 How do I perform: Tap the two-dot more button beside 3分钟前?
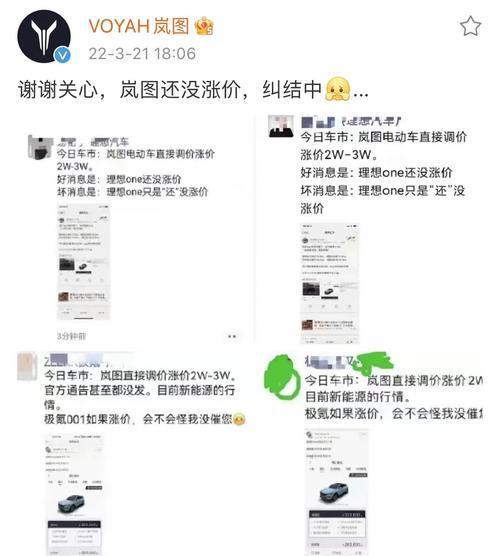click(x=232, y=336)
